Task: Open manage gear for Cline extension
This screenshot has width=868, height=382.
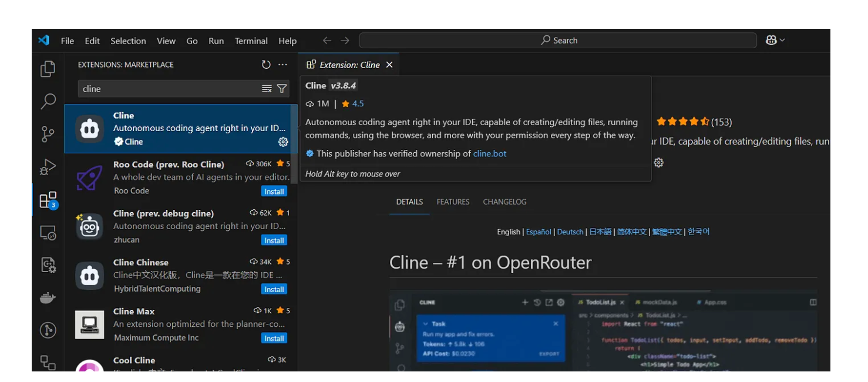Action: point(283,142)
